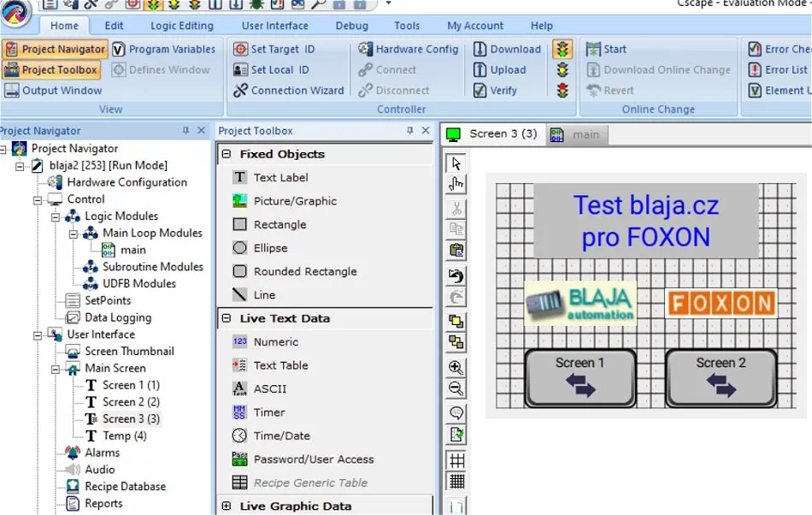Open the Logic Editing ribbon tab
Viewport: 812px width, 515px height.
point(182,26)
